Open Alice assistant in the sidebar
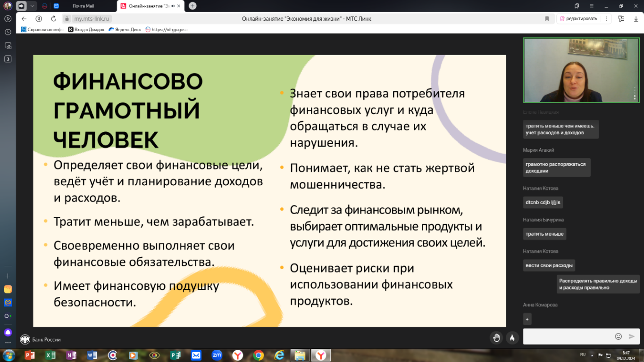644x362 pixels. click(x=8, y=332)
